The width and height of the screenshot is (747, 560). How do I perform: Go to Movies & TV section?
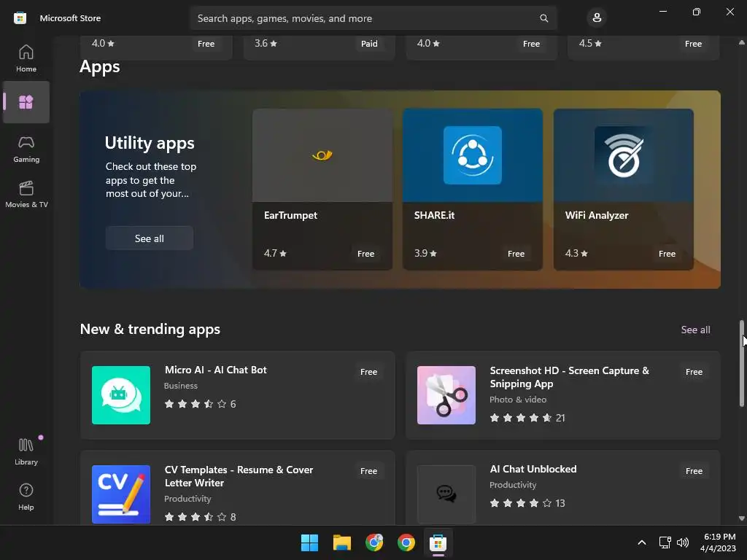(26, 194)
